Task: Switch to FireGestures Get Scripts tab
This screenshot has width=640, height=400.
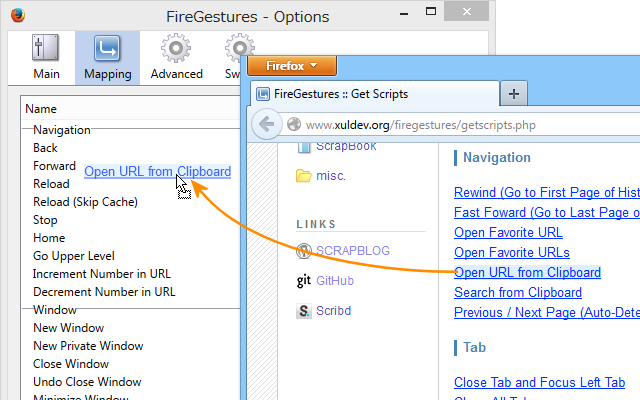Action: tap(370, 94)
